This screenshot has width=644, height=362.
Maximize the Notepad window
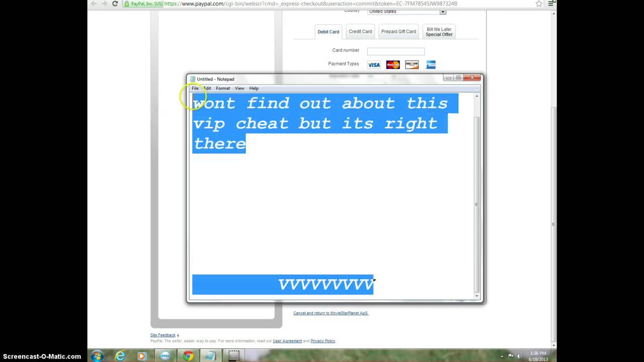click(x=458, y=78)
